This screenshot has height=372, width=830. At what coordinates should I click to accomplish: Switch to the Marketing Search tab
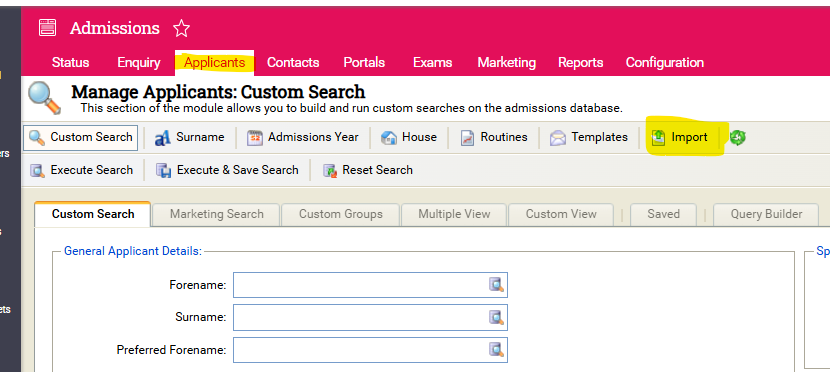216,214
